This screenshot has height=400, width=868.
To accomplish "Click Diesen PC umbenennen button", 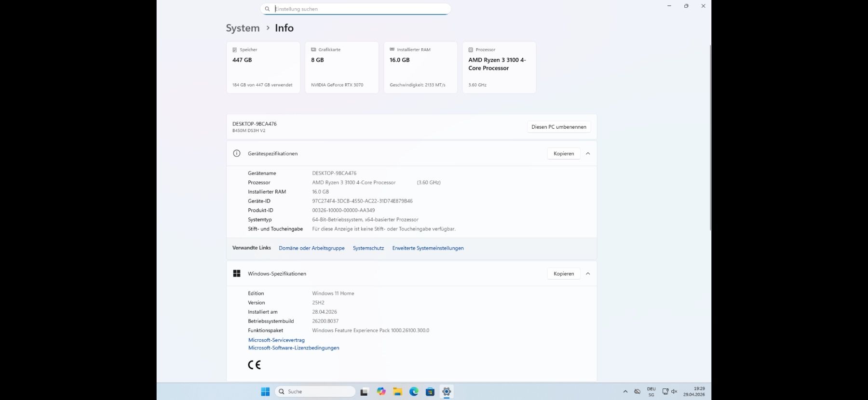I will point(559,127).
